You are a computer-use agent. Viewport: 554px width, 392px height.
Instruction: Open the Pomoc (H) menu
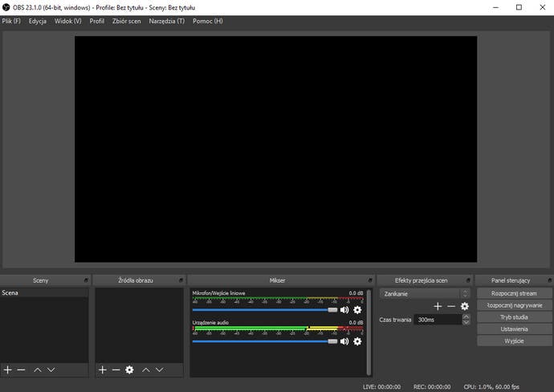208,21
